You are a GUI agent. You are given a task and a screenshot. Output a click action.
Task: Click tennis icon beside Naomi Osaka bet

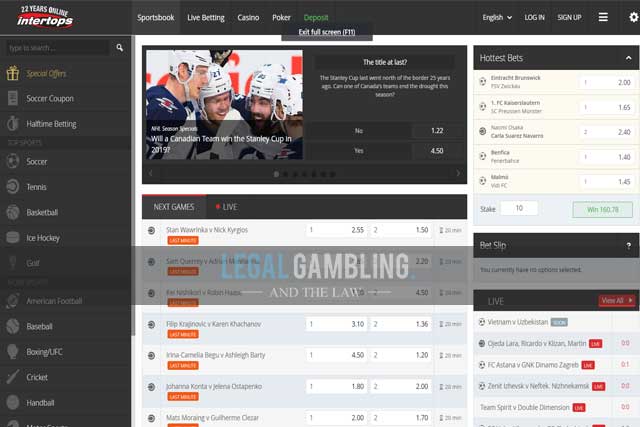pos(482,131)
